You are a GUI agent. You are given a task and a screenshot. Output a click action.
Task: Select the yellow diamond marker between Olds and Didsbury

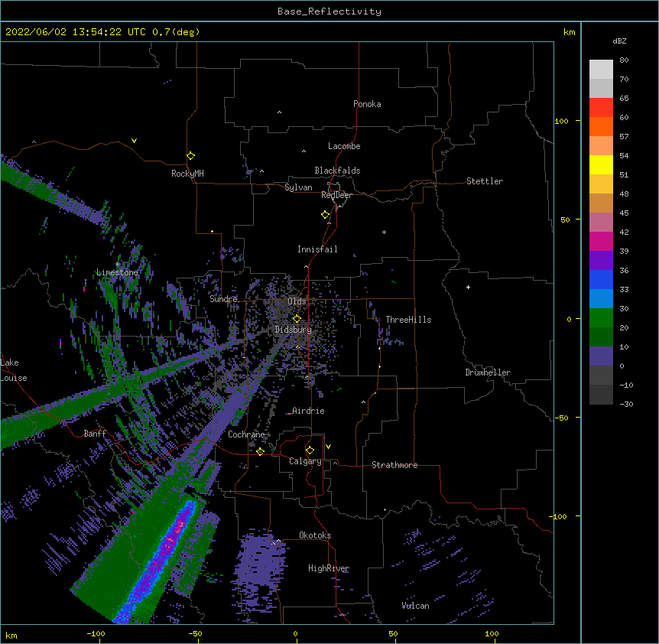click(297, 319)
